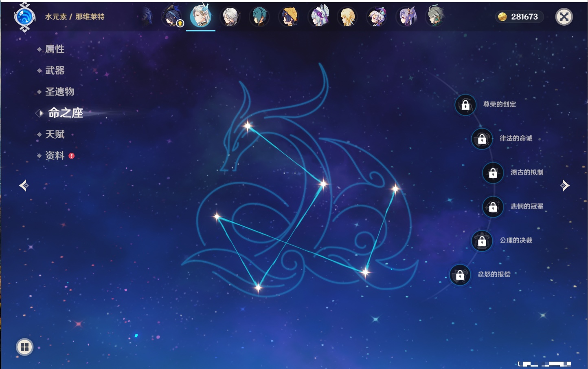Select the yellow-beanie character avatar
This screenshot has width=588, height=369.
click(x=289, y=17)
